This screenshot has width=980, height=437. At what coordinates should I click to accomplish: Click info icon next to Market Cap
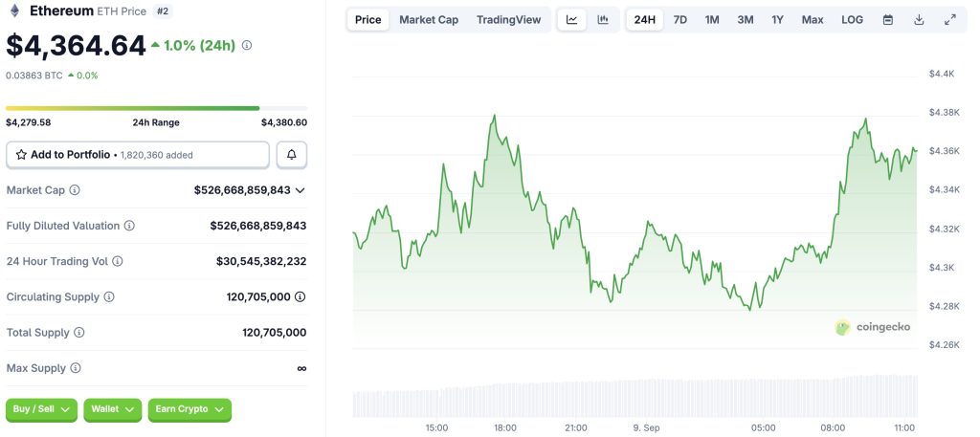point(75,190)
